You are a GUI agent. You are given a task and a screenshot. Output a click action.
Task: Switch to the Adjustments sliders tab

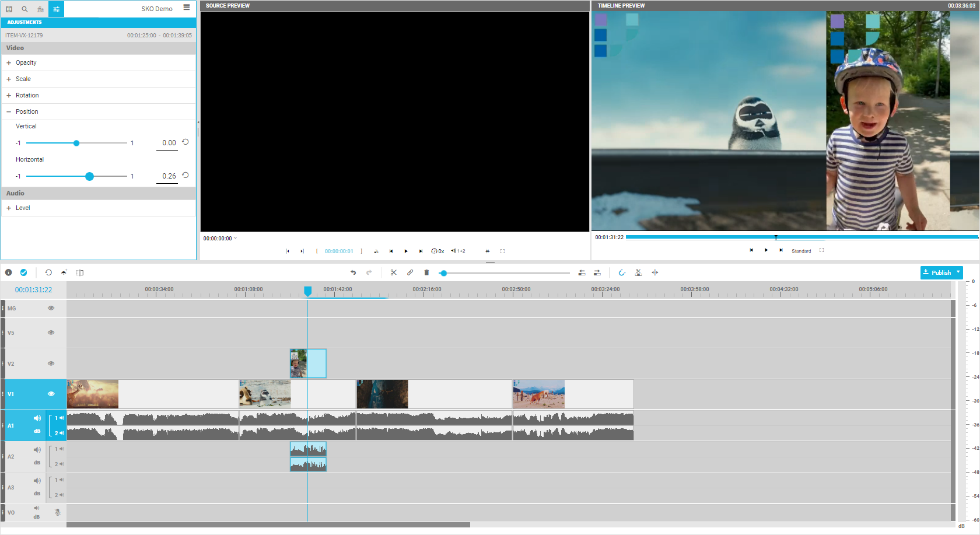point(56,9)
